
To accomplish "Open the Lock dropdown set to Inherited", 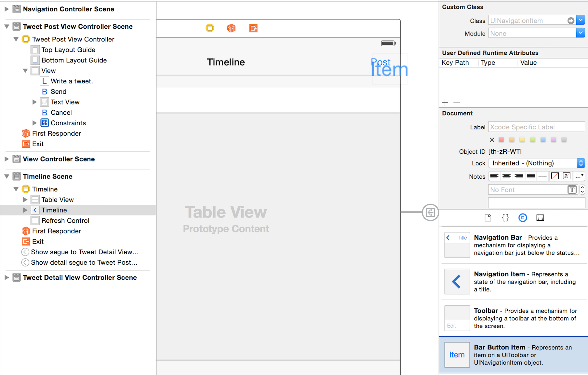I will tap(581, 163).
